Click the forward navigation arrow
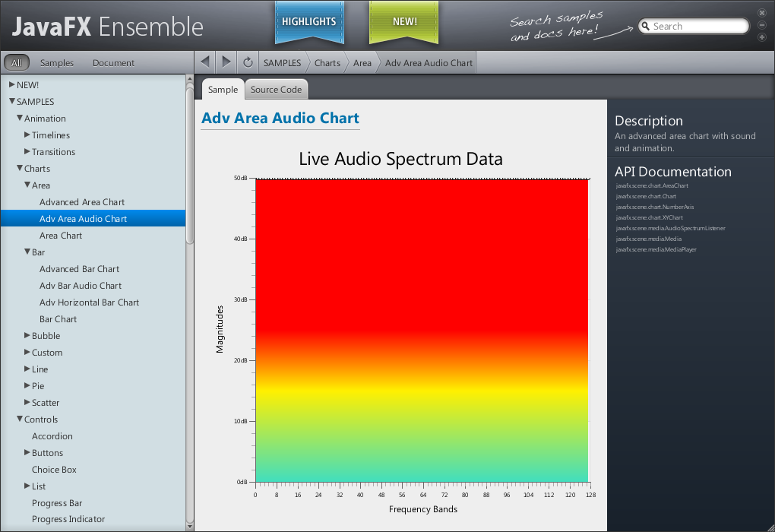This screenshot has height=532, width=775. 226,62
